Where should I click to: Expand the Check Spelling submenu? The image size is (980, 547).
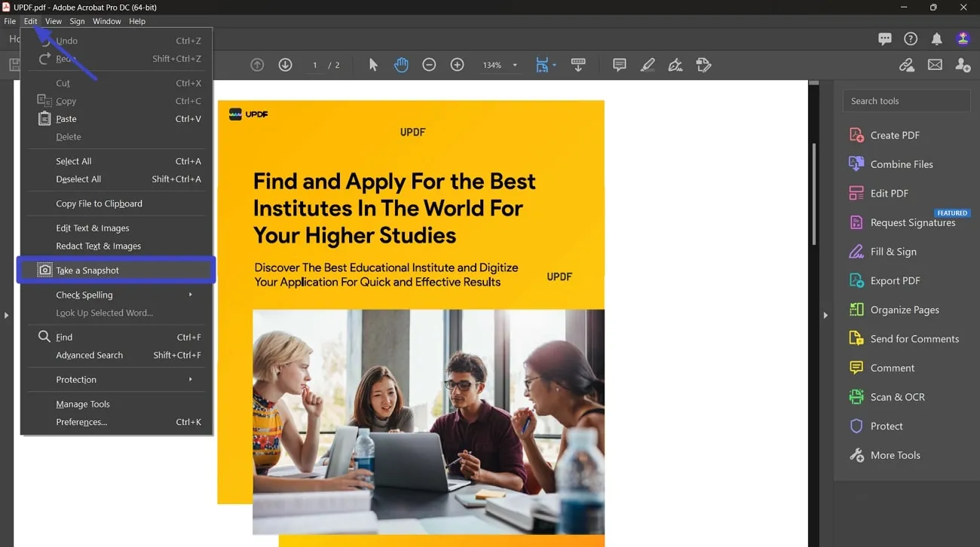(84, 295)
